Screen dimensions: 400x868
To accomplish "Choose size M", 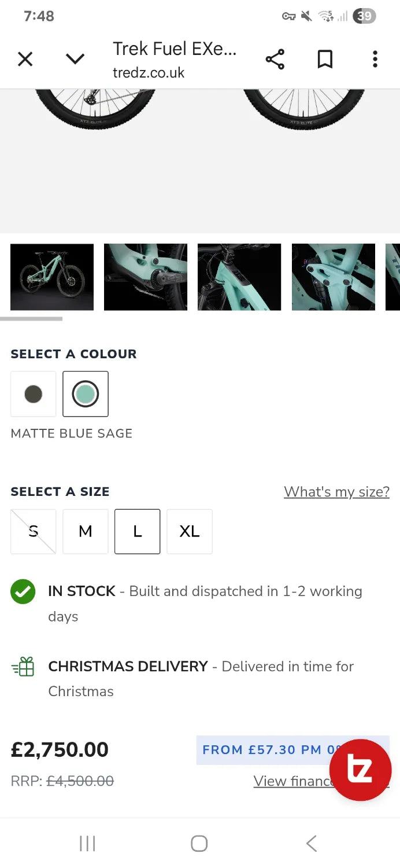I will coord(86,532).
